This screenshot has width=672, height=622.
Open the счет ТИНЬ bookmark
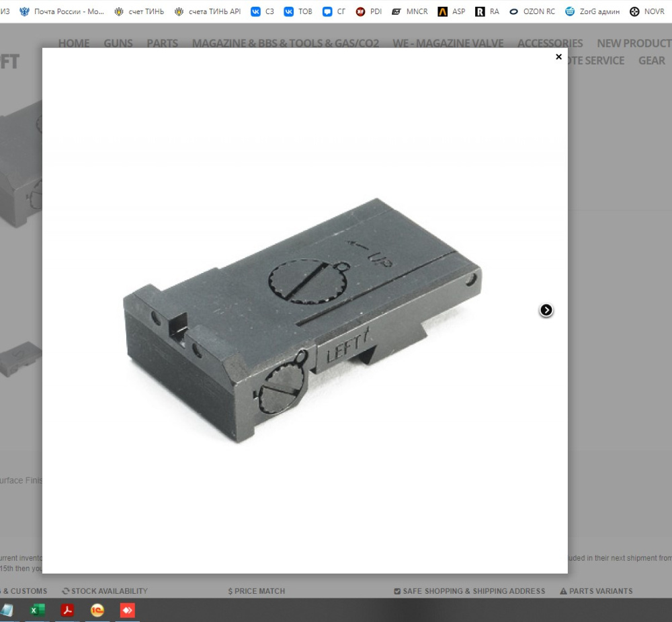tap(139, 11)
